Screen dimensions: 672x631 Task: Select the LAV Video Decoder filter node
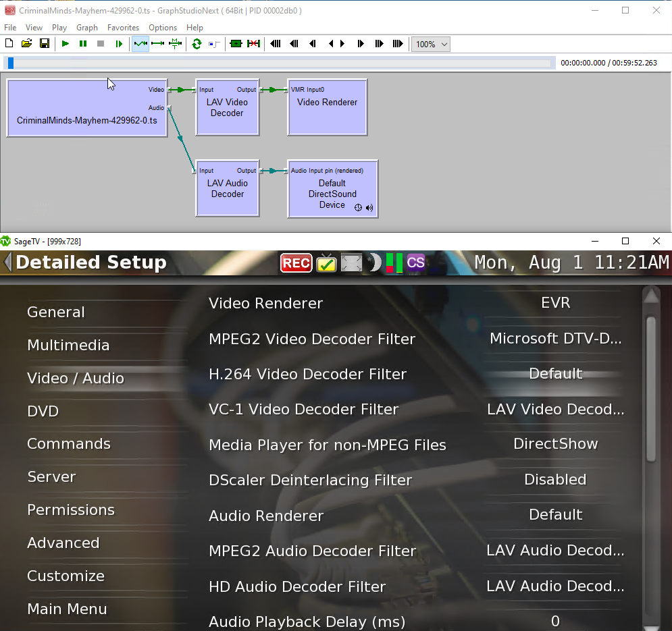[227, 108]
